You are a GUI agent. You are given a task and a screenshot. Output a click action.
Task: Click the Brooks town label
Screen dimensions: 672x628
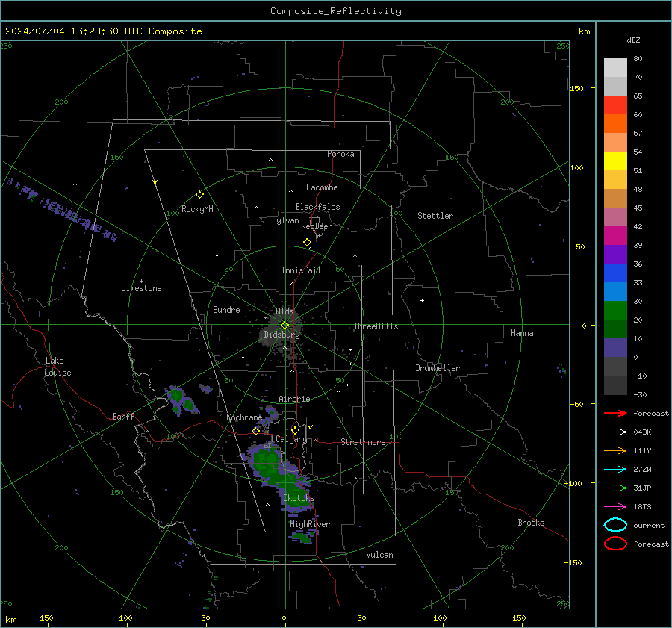click(x=531, y=523)
